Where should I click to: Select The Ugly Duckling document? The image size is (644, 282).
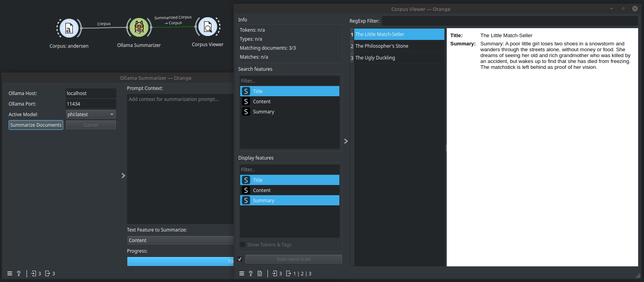pos(399,57)
